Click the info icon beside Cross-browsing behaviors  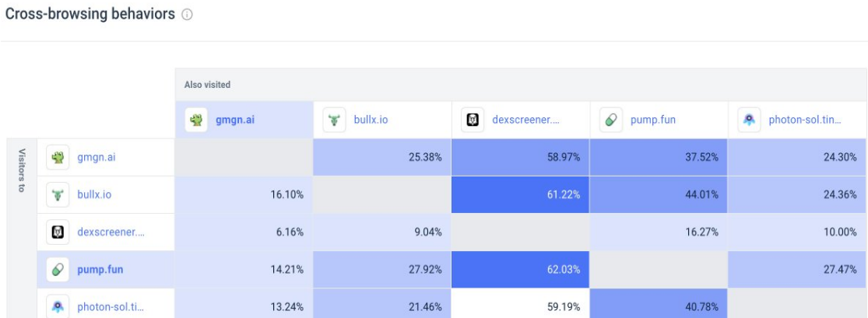187,16
